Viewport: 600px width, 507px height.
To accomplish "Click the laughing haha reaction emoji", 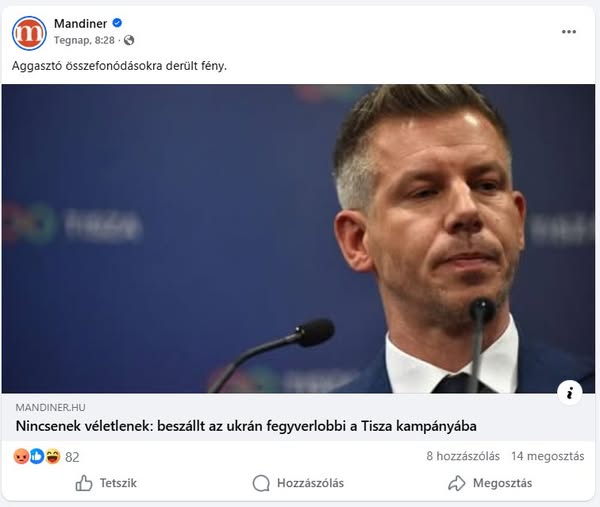I will point(53,456).
